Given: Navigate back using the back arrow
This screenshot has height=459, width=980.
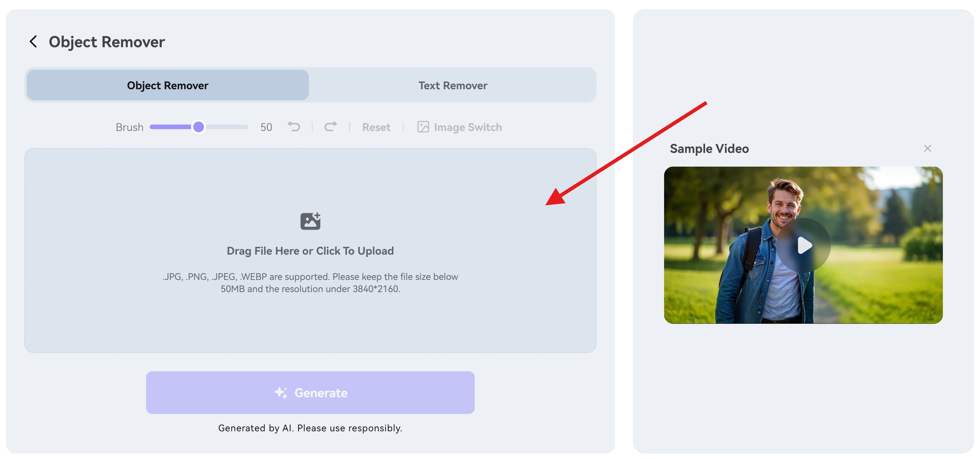Looking at the screenshot, I should tap(33, 41).
